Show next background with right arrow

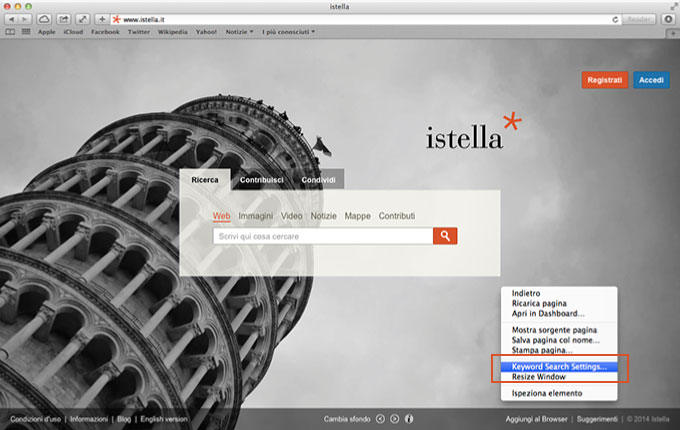pos(395,419)
